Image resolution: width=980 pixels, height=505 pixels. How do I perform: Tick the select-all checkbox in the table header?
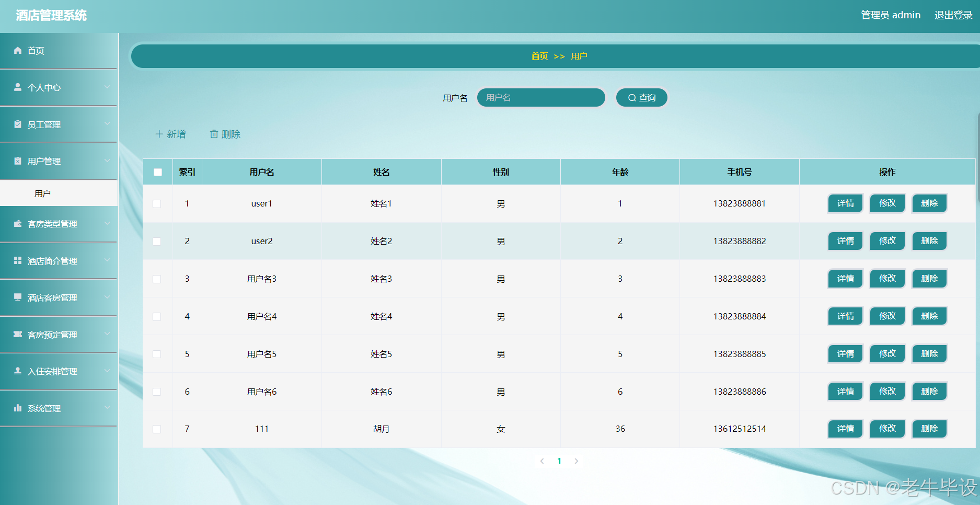(x=158, y=172)
